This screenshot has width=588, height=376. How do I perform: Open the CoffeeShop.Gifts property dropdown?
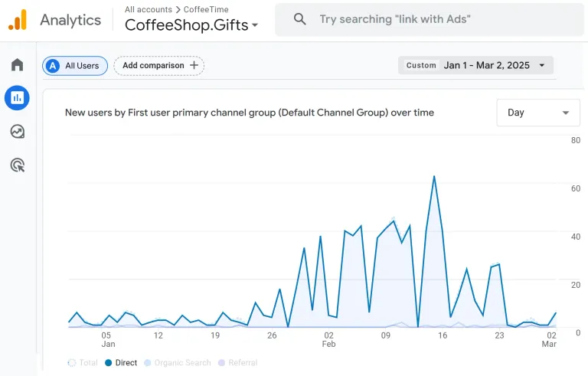[x=191, y=25]
